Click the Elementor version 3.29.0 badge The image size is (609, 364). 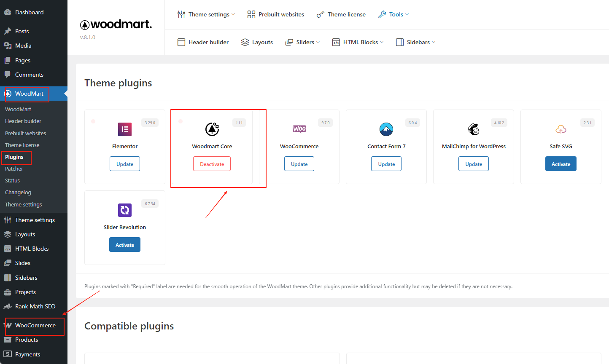(150, 123)
